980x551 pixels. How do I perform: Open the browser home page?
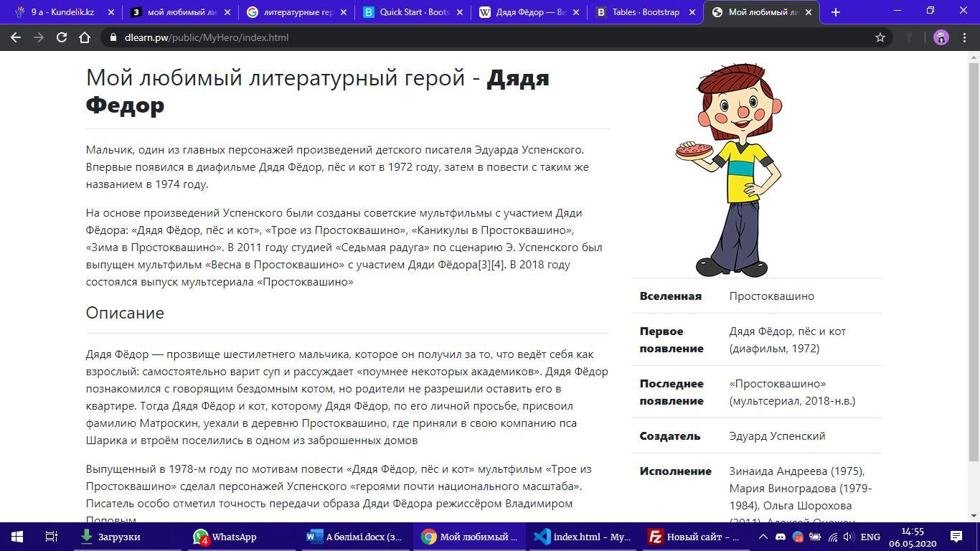[85, 37]
